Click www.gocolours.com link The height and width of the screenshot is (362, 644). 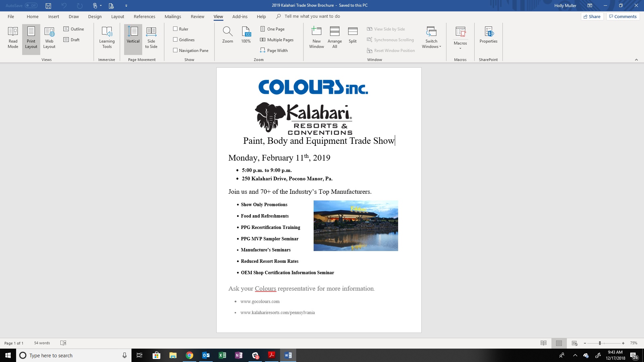tap(260, 301)
